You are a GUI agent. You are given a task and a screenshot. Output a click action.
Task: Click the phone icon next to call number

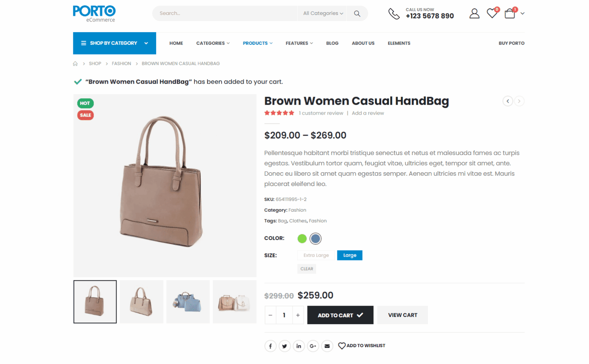point(394,13)
